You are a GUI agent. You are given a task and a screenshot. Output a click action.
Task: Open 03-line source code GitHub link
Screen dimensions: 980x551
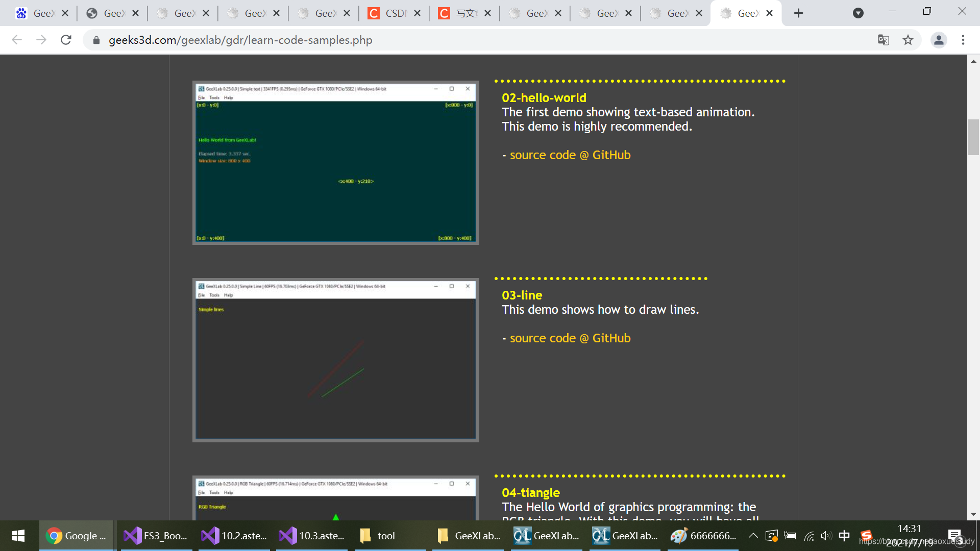pos(570,338)
